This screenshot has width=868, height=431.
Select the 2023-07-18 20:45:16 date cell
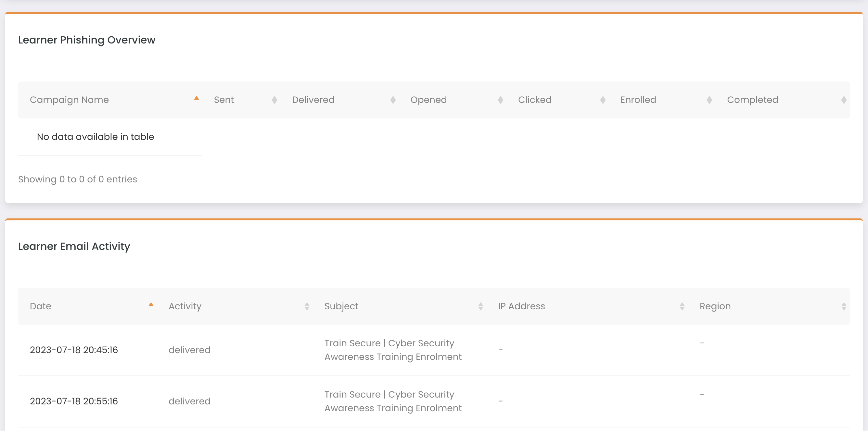(x=74, y=350)
